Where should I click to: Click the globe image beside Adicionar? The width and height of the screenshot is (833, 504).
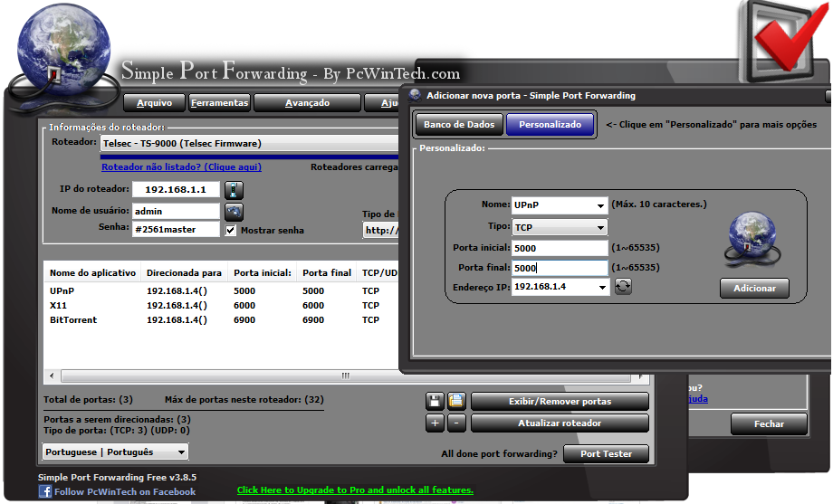(x=752, y=238)
